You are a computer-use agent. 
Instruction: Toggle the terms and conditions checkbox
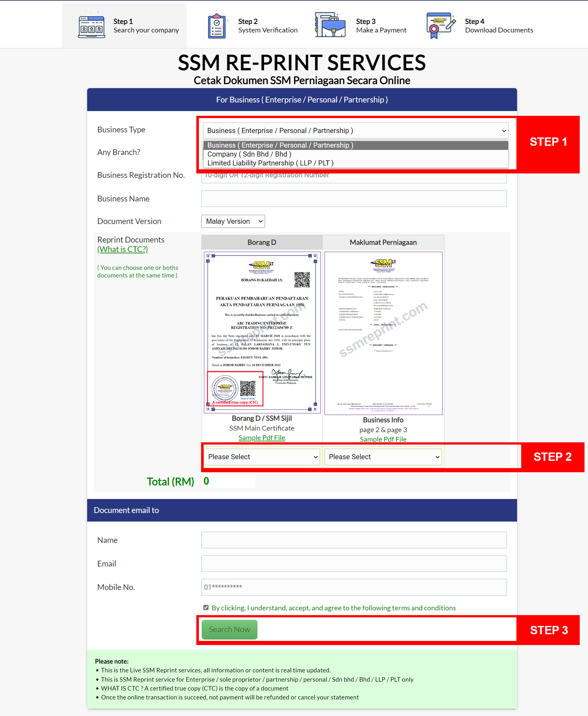pos(206,607)
